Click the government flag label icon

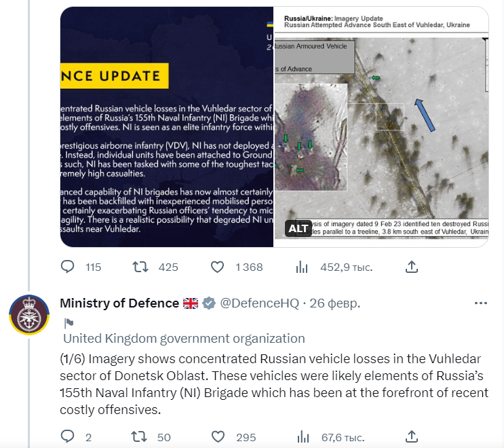69,322
